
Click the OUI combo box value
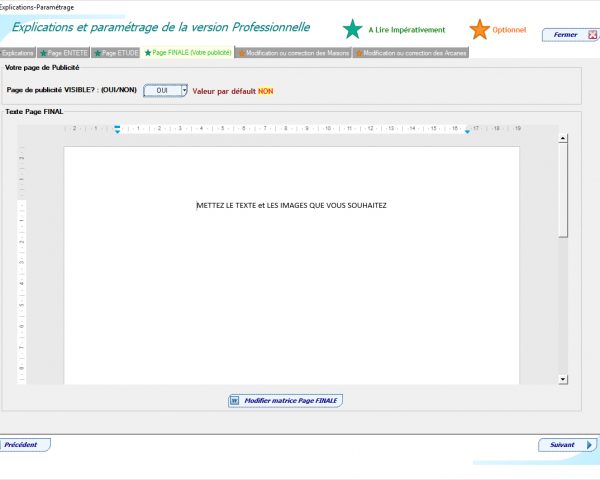pyautogui.click(x=162, y=90)
